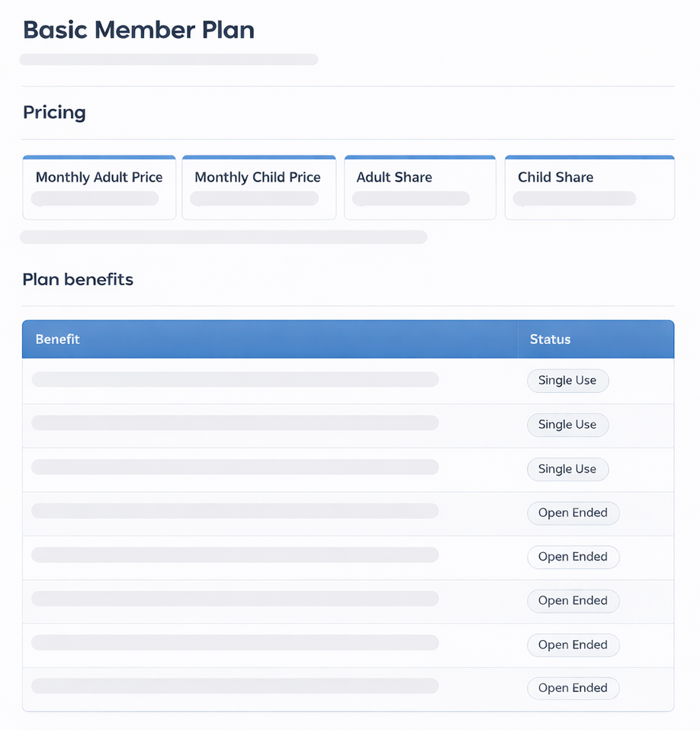The image size is (700, 730).
Task: Click the third Open Ended status badge
Action: tap(573, 601)
